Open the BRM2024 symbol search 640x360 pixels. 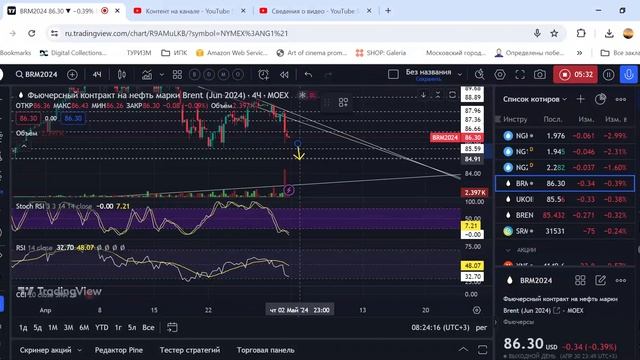point(36,75)
